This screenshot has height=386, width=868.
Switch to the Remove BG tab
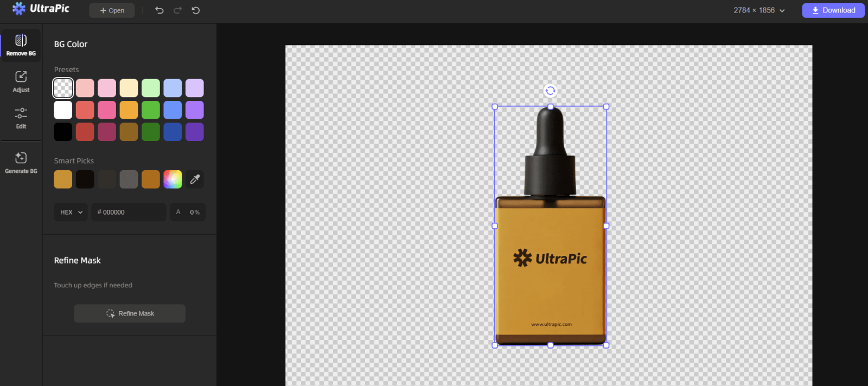(21, 45)
